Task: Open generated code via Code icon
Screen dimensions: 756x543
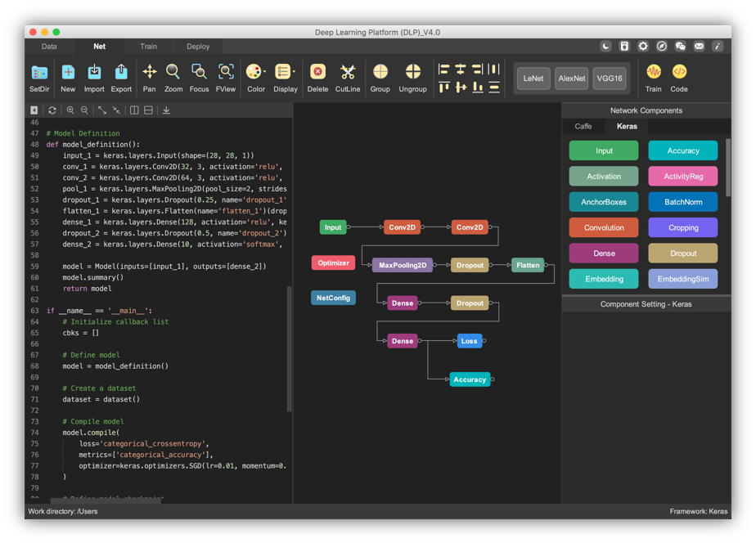Action: coord(679,73)
